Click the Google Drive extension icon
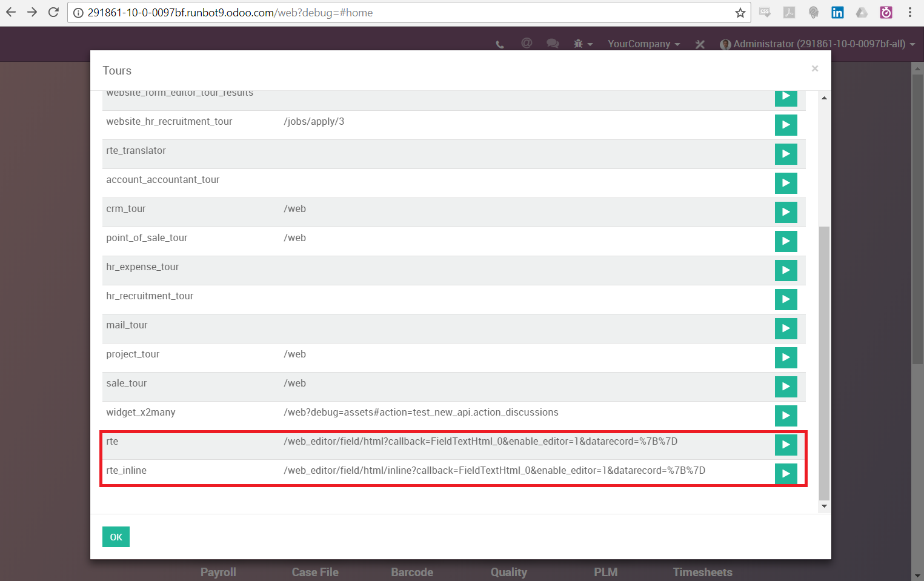924x581 pixels. click(862, 12)
